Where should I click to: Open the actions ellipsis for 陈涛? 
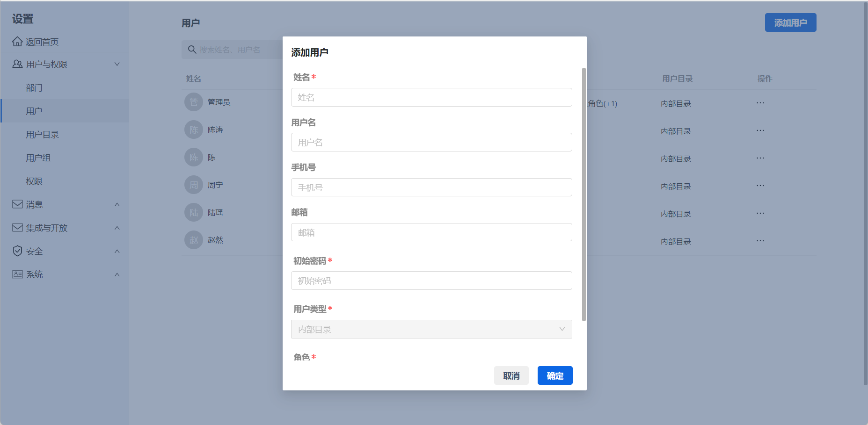point(760,130)
